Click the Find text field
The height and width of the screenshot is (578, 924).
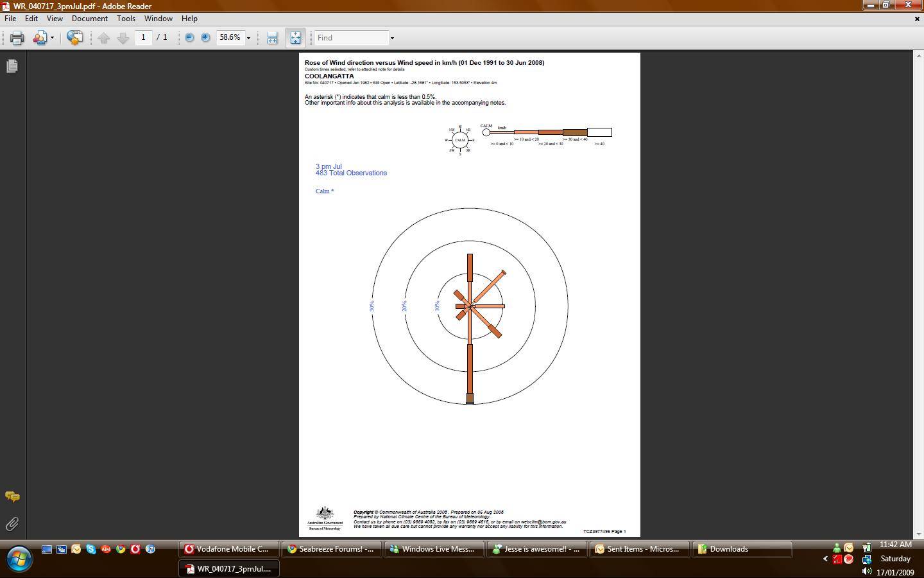[x=352, y=38]
